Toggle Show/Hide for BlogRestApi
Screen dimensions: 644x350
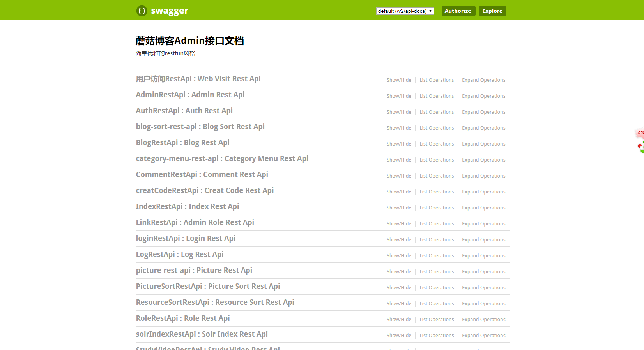coord(399,144)
